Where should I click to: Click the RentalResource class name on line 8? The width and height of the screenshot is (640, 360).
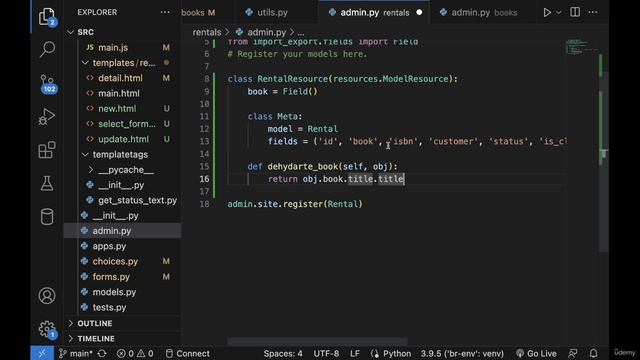(x=293, y=79)
